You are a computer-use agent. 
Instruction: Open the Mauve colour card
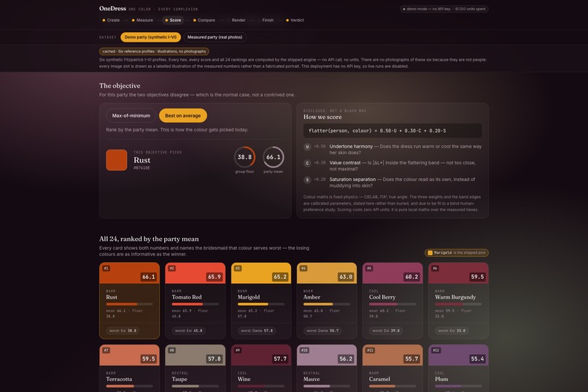pyautogui.click(x=327, y=369)
